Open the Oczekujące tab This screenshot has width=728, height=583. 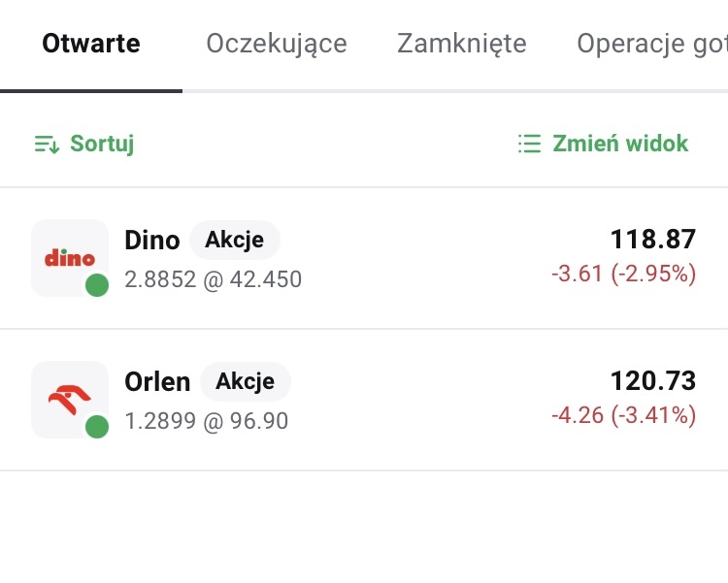(277, 44)
